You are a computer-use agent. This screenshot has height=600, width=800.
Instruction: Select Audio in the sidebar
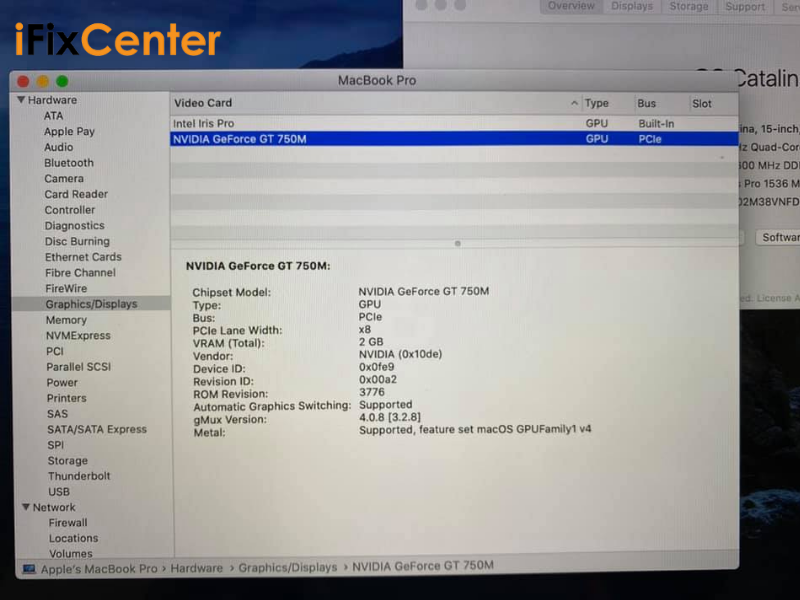pyautogui.click(x=58, y=147)
